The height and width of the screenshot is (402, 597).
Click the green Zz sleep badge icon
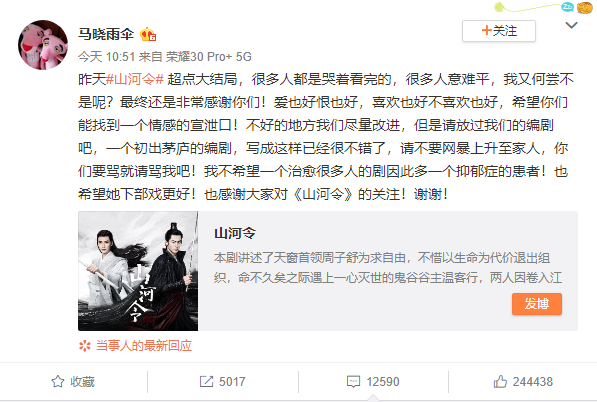coord(567,6)
